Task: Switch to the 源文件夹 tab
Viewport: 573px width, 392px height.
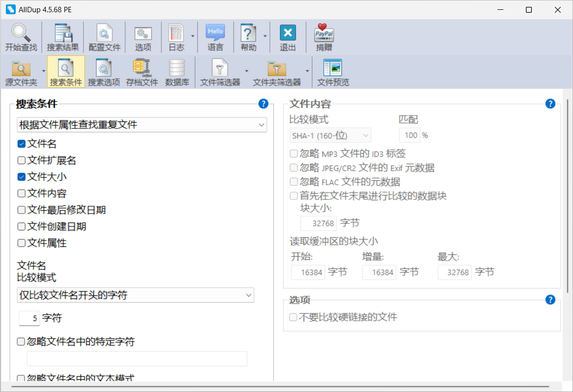Action: click(x=21, y=72)
